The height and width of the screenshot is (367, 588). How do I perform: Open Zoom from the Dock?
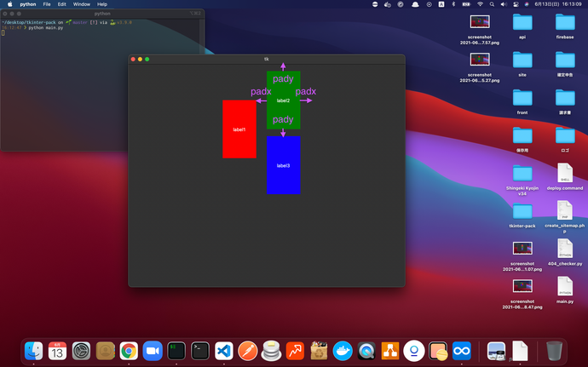(153, 352)
